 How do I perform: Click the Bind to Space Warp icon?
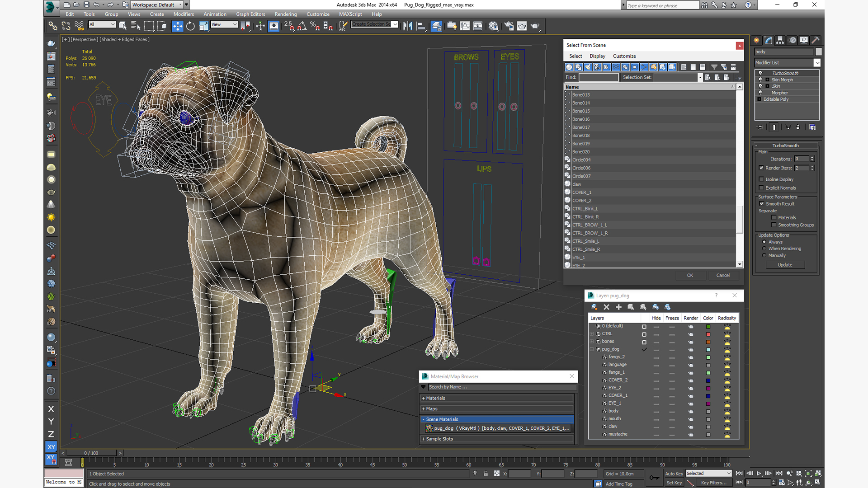tap(79, 26)
